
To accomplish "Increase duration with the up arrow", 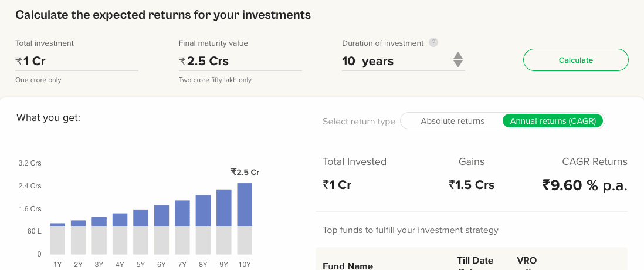I will coord(458,56).
